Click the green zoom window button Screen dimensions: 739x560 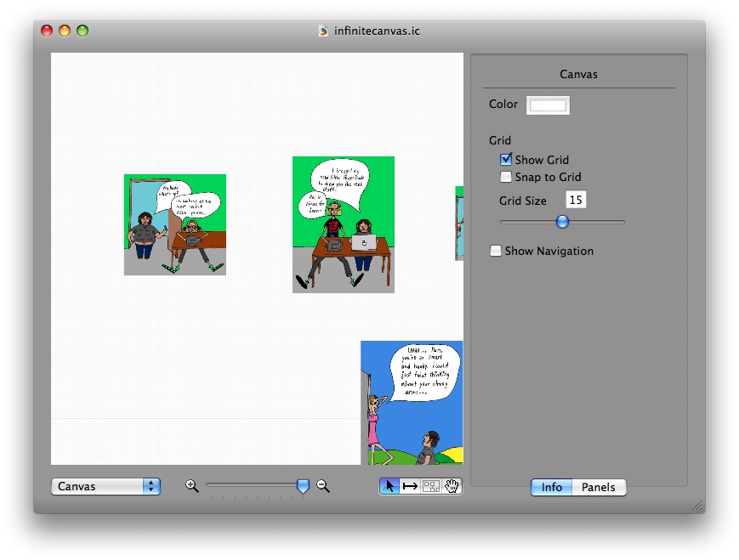82,31
